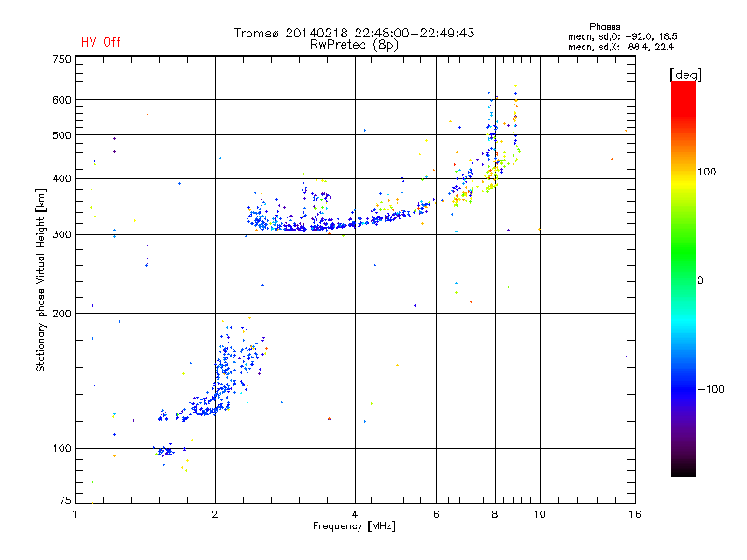The height and width of the screenshot is (560, 747).
Task: Click the 'Stationary phase Virtual Height [km]' axis title
Action: (x=41, y=280)
